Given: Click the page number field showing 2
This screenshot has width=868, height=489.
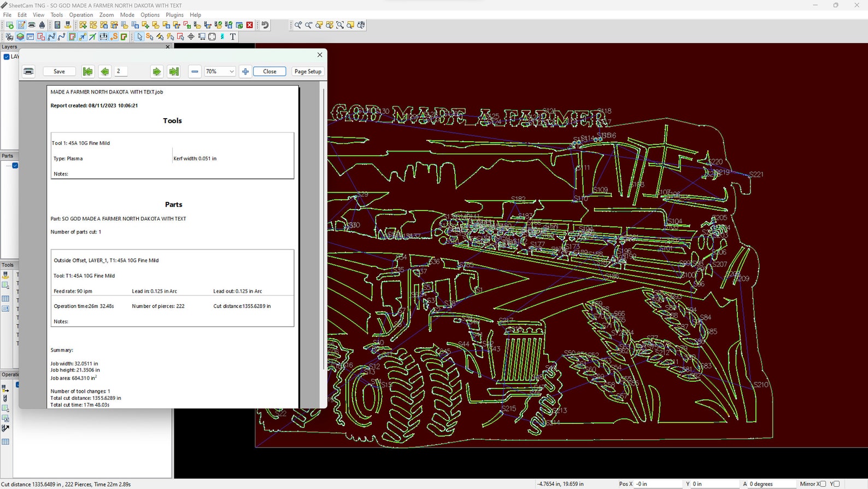Looking at the screenshot, I should click(x=121, y=72).
